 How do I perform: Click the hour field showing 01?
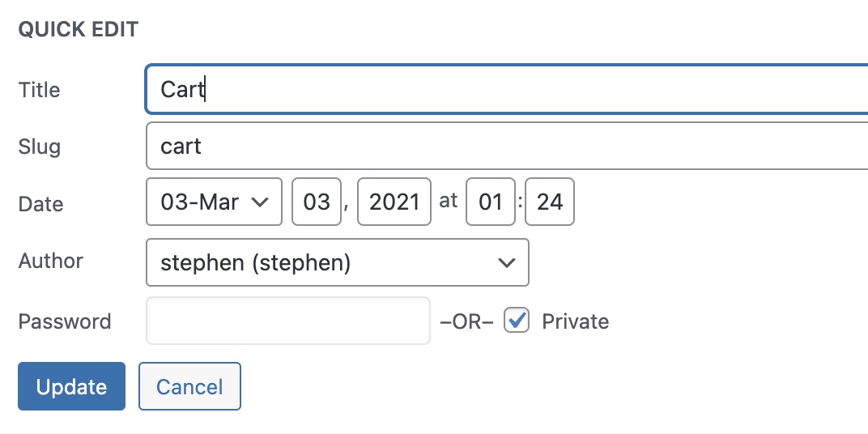tap(491, 202)
